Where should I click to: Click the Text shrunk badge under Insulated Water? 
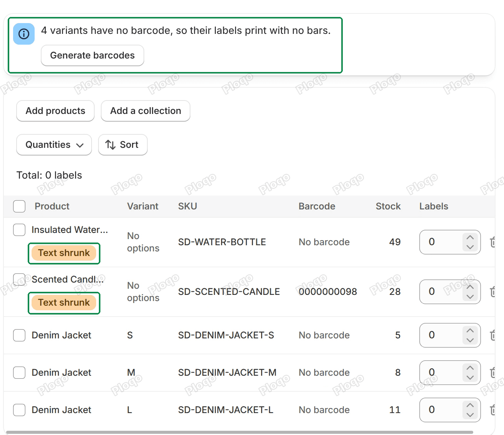64,253
